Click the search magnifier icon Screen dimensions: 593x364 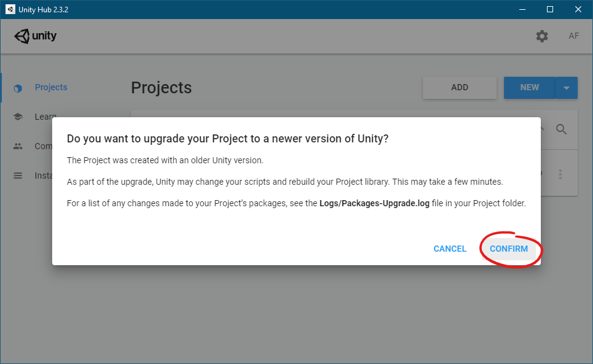pyautogui.click(x=561, y=128)
